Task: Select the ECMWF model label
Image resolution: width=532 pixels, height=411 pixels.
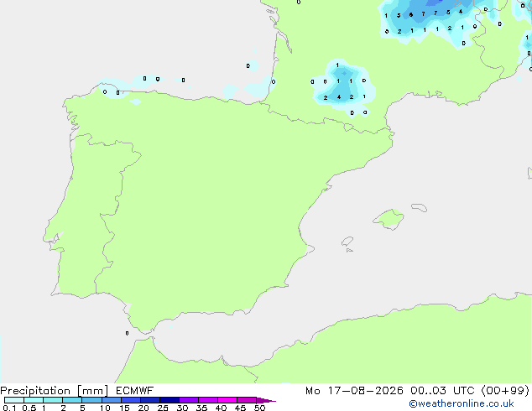Action: coord(135,391)
